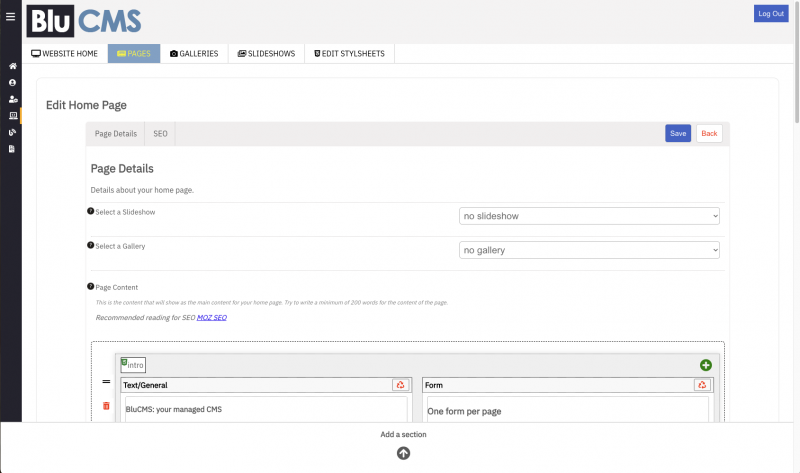Click the user profile icon in sidebar
The height and width of the screenshot is (473, 800).
coord(12,82)
